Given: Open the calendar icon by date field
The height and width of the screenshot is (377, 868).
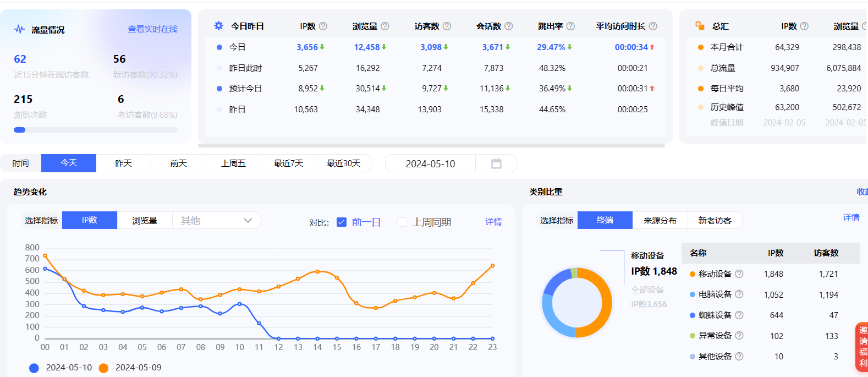Looking at the screenshot, I should coord(496,163).
